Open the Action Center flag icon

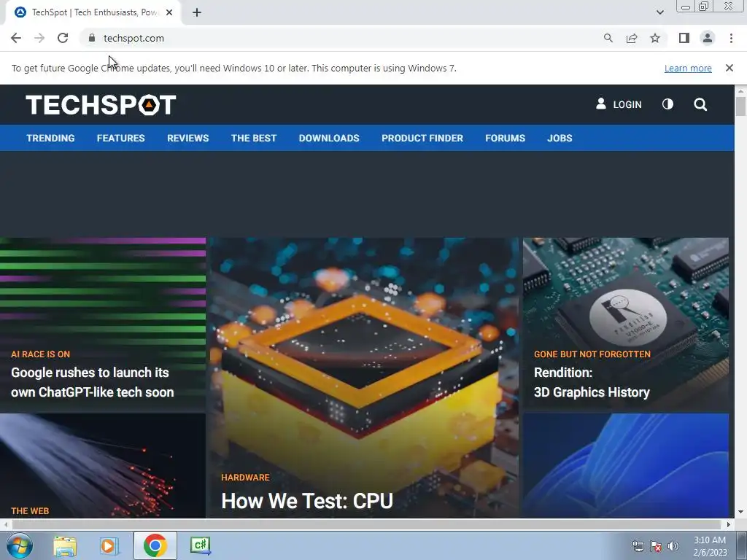tap(656, 547)
